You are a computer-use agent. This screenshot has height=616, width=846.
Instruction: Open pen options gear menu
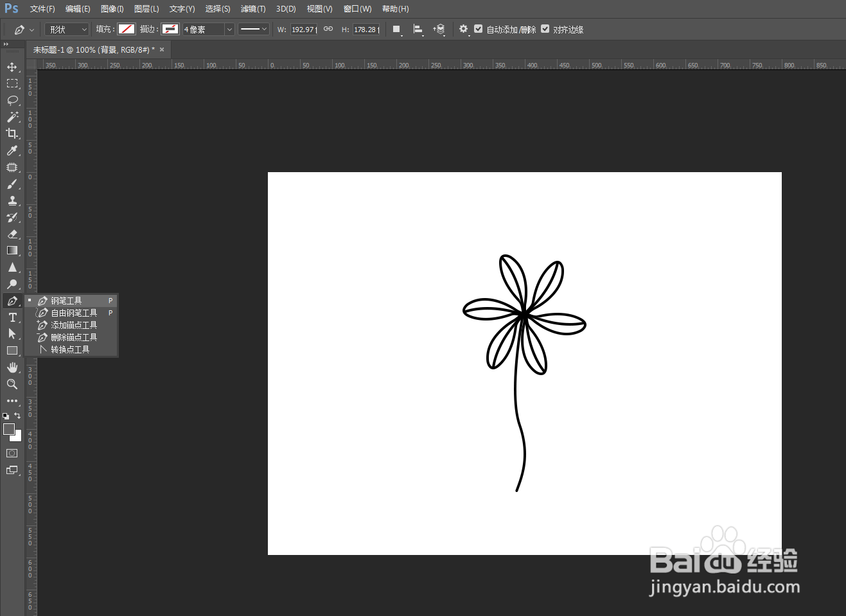(x=464, y=30)
